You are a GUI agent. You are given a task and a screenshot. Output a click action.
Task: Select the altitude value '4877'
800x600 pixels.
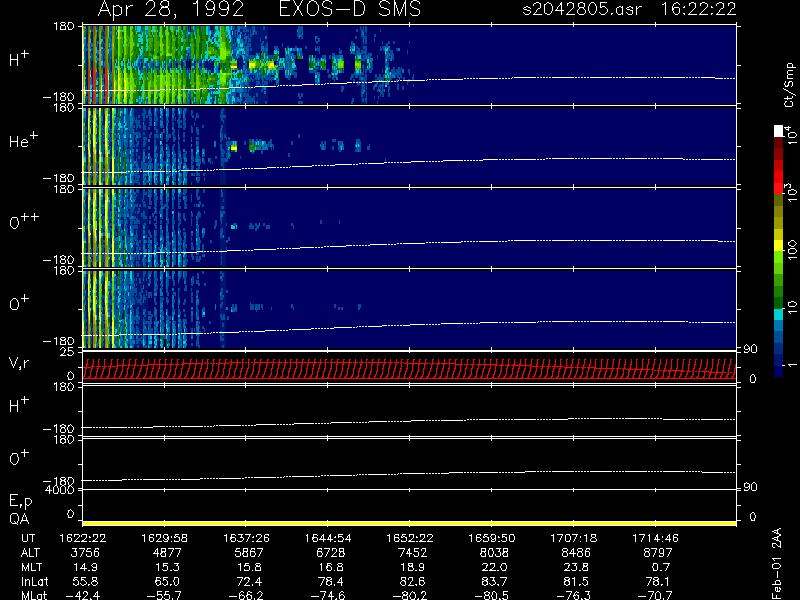(x=167, y=553)
